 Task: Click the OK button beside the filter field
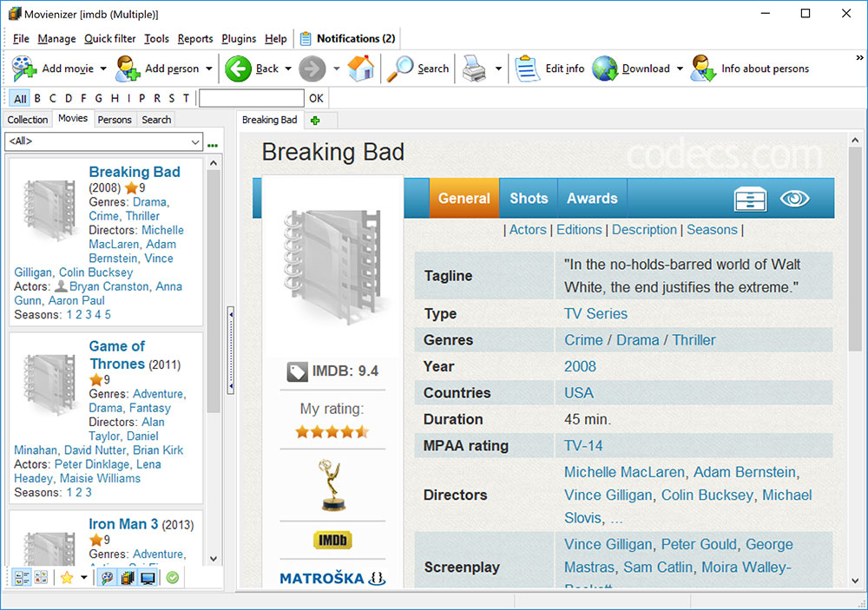click(x=316, y=98)
